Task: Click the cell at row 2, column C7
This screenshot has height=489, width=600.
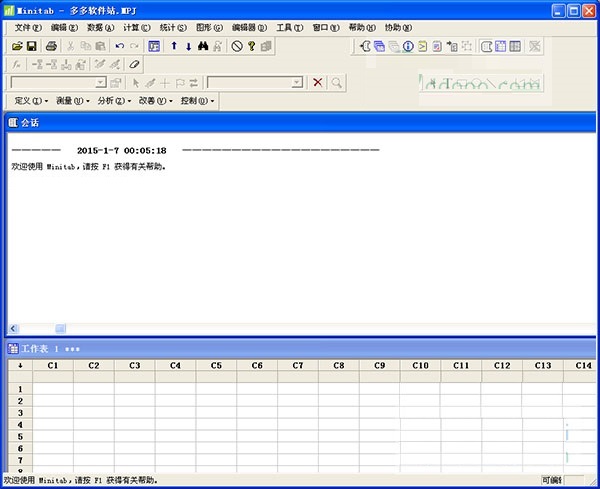Action: coord(298,401)
